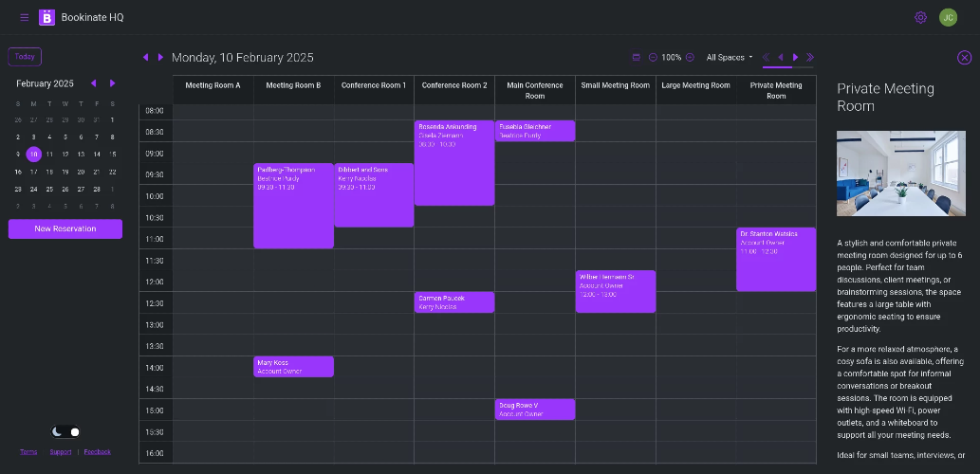The image size is (980, 474).
Task: Open the Support link
Action: (61, 451)
